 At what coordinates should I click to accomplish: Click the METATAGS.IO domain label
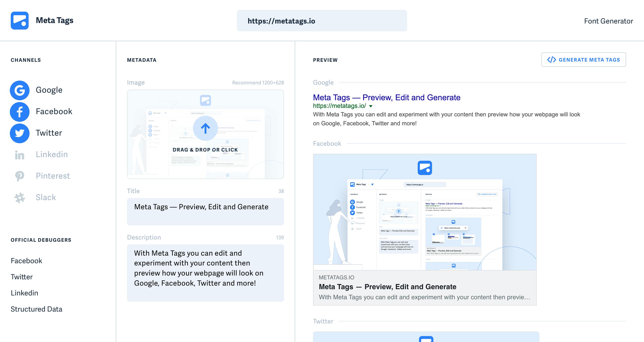point(337,278)
